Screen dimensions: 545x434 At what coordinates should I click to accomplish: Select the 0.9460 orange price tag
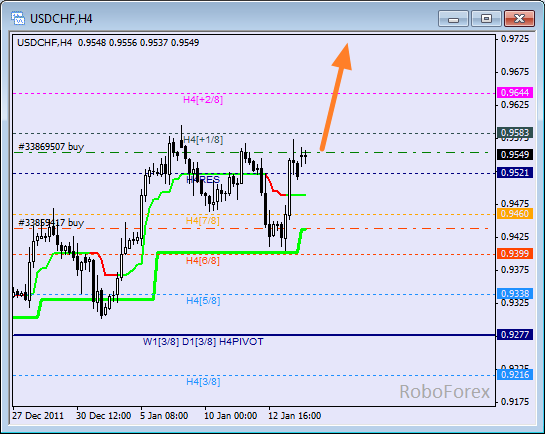click(515, 213)
